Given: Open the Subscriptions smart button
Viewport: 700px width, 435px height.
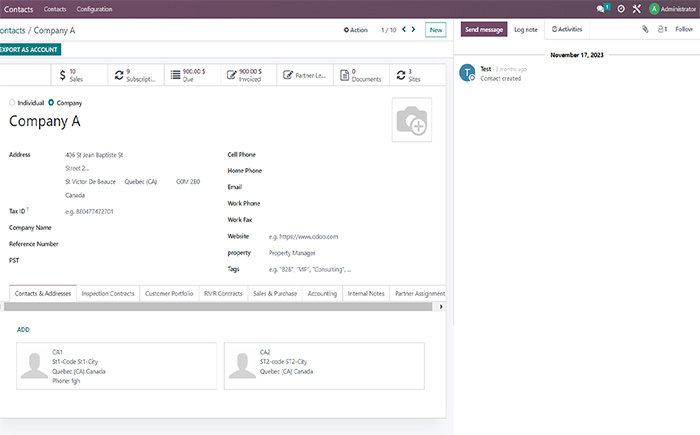Looking at the screenshot, I should tap(136, 75).
